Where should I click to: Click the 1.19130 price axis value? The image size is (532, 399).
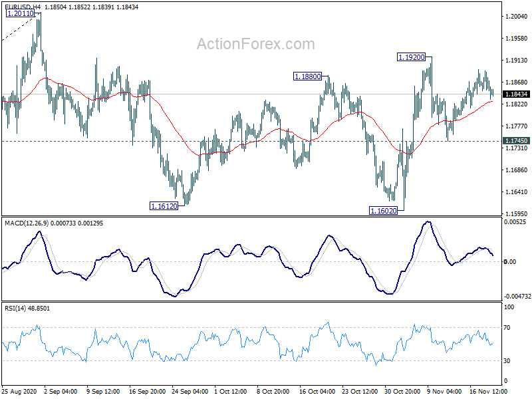click(517, 61)
